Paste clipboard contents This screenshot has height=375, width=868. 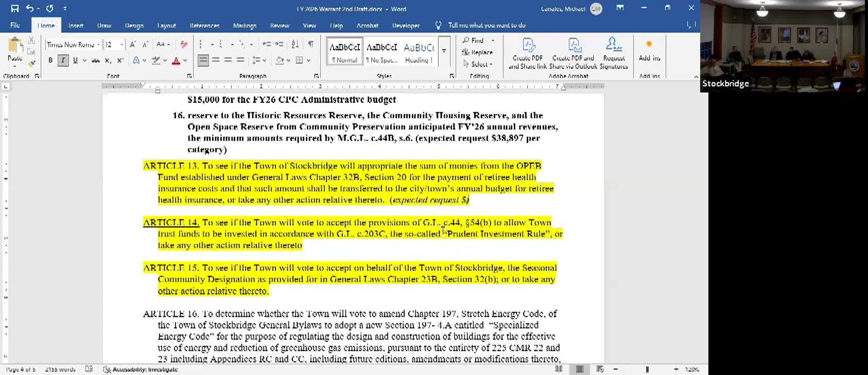(x=15, y=52)
